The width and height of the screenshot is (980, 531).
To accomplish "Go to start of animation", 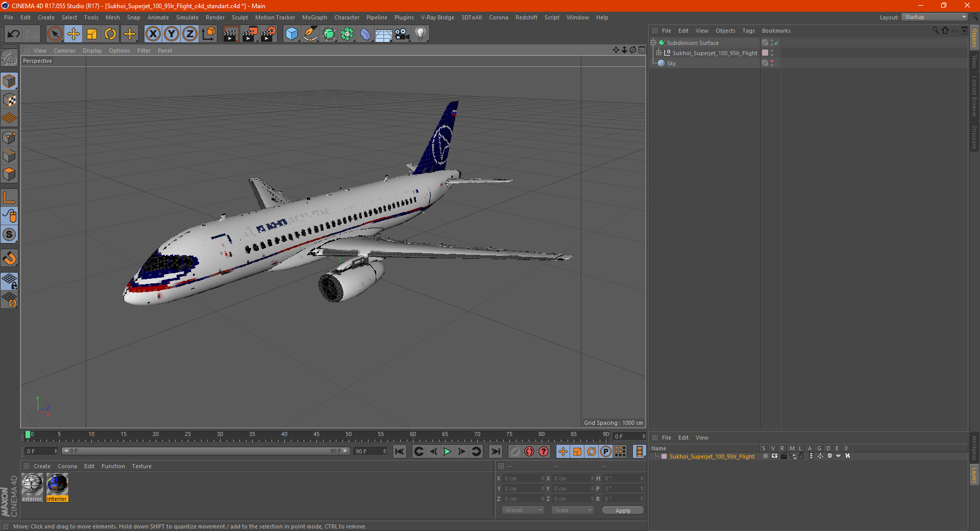I will pos(400,451).
